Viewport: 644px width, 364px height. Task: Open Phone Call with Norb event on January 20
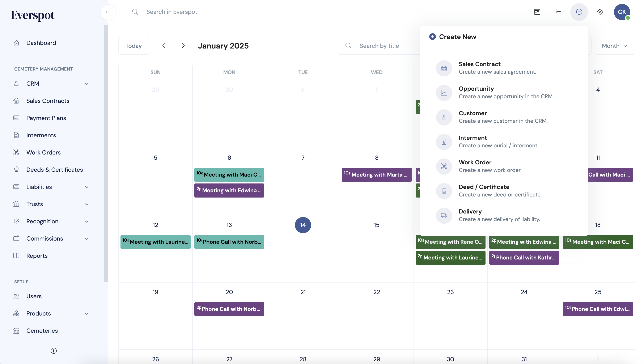click(229, 309)
